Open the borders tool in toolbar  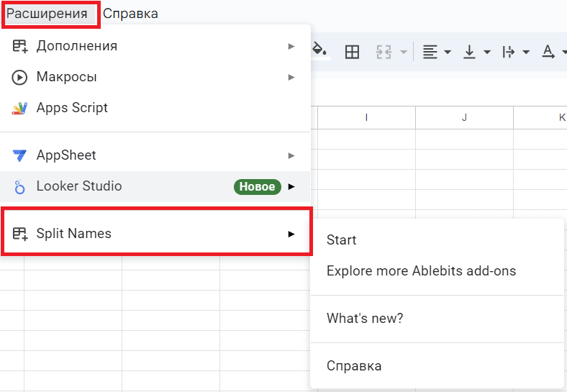(352, 52)
